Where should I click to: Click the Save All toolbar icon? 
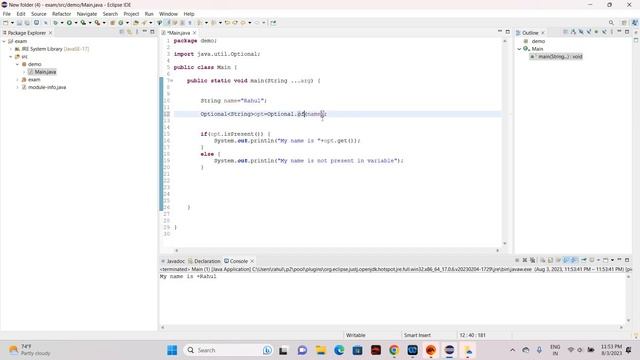pyautogui.click(x=27, y=23)
